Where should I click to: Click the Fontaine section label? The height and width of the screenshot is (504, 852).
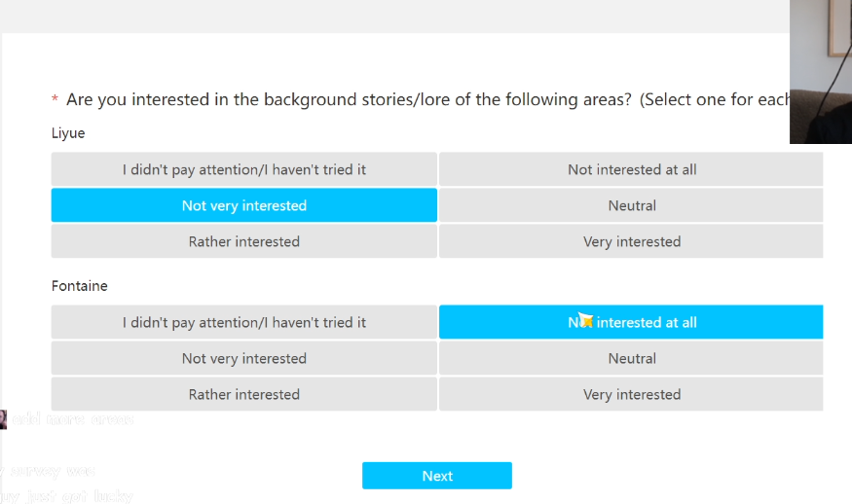pos(79,286)
